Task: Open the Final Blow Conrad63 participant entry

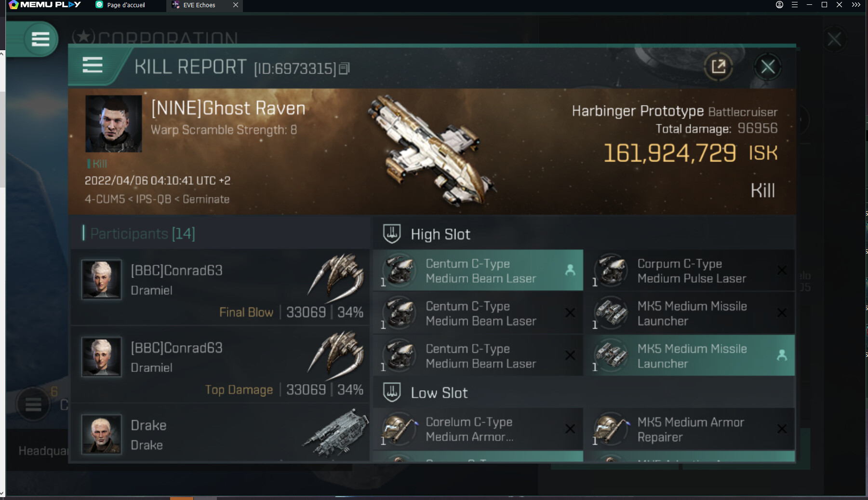Action: [220, 287]
